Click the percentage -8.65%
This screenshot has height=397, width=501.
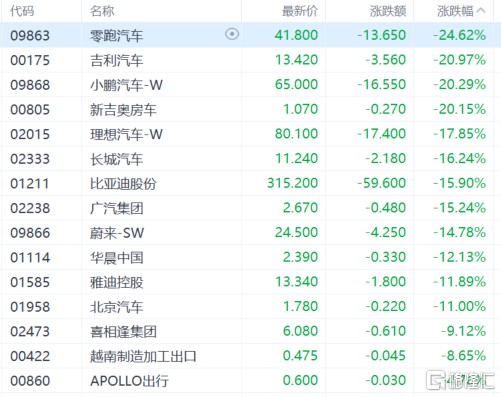coord(463,356)
